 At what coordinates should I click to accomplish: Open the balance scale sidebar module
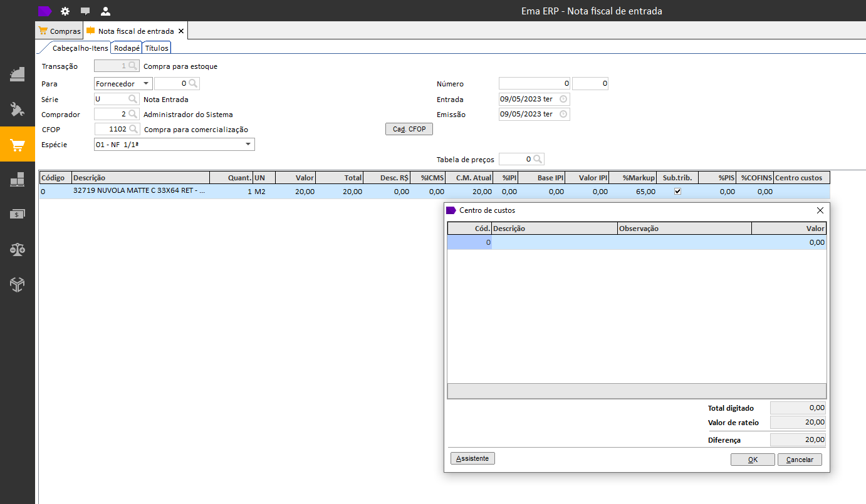pyautogui.click(x=18, y=249)
